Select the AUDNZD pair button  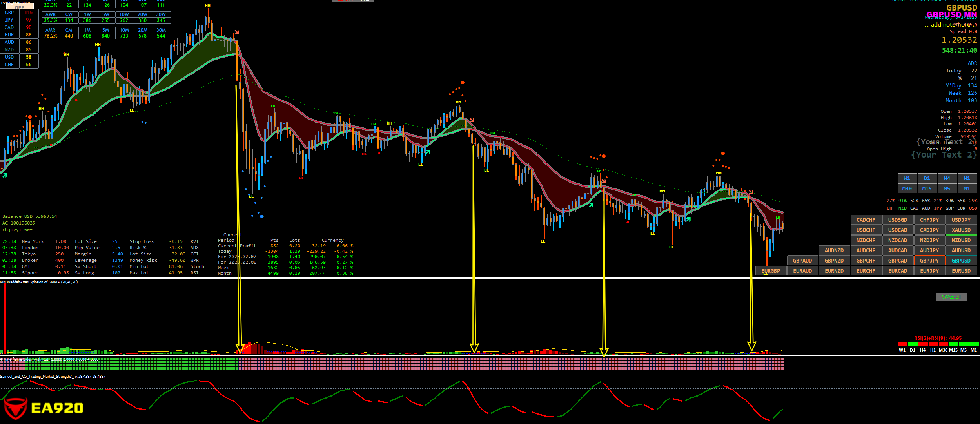pyautogui.click(x=834, y=250)
